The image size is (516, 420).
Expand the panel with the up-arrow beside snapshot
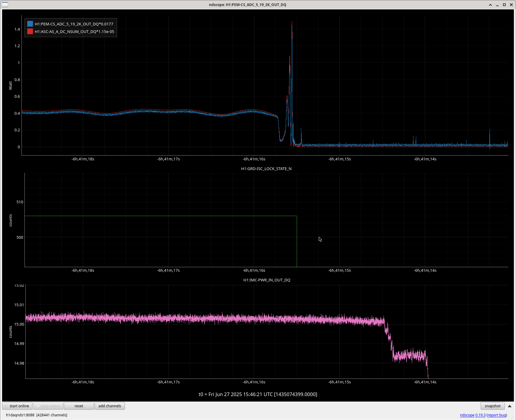tap(510, 406)
